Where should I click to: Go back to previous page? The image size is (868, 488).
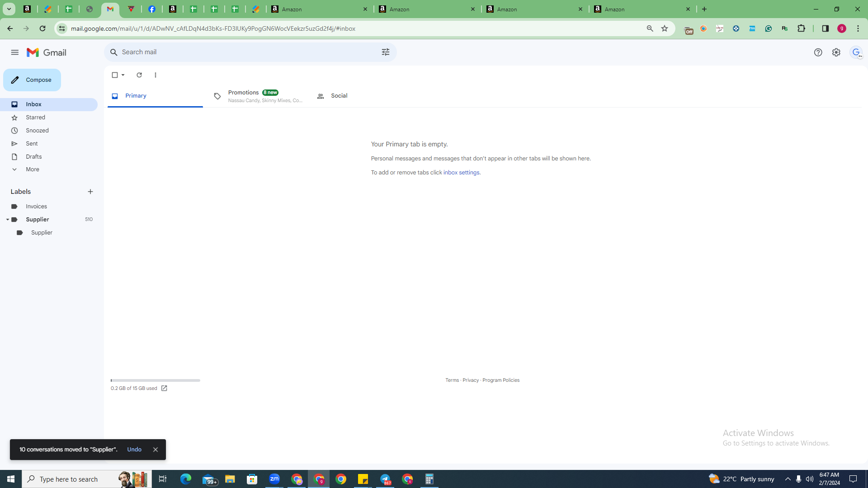coord(10,28)
